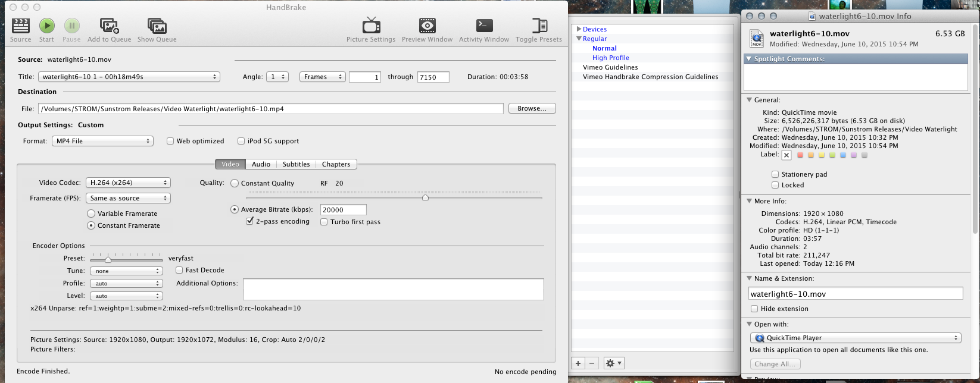Screen dimensions: 980x383
Task: Select the High Profile preset
Action: 611,58
